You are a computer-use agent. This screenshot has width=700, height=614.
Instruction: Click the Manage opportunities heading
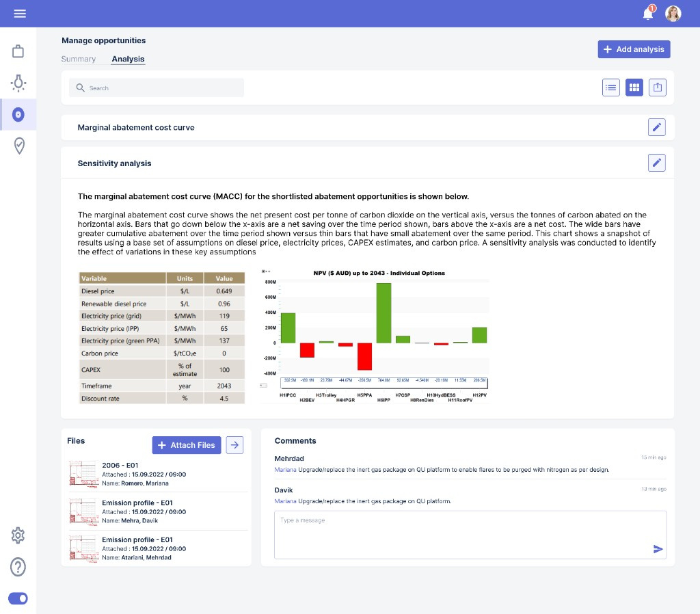[104, 40]
